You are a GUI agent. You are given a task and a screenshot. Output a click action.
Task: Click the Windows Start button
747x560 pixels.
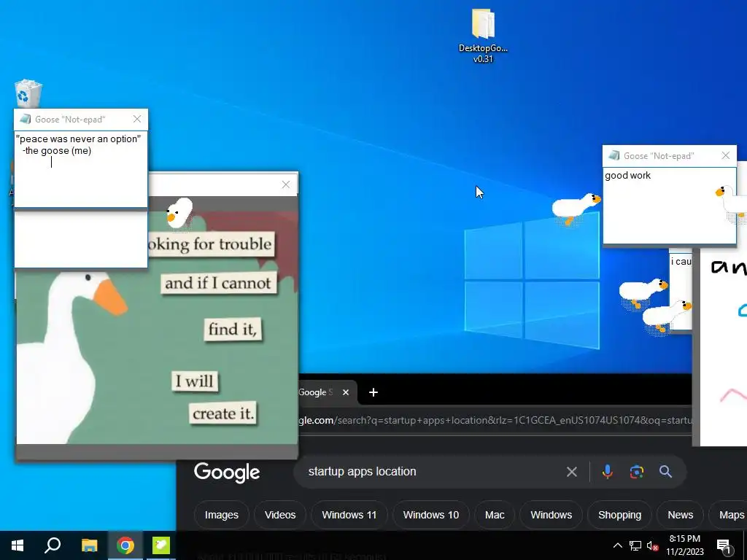click(x=18, y=545)
